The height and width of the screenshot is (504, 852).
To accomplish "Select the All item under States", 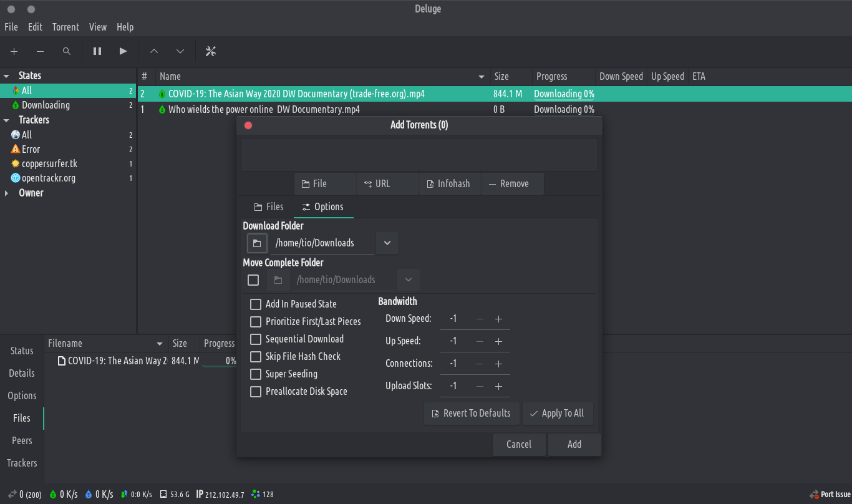I will (x=68, y=90).
